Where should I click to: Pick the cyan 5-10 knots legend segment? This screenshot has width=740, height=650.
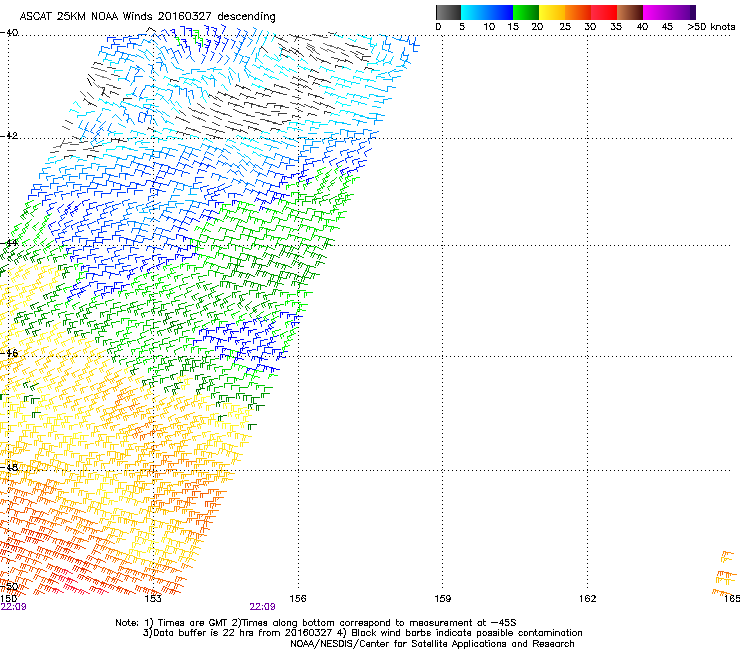click(474, 12)
